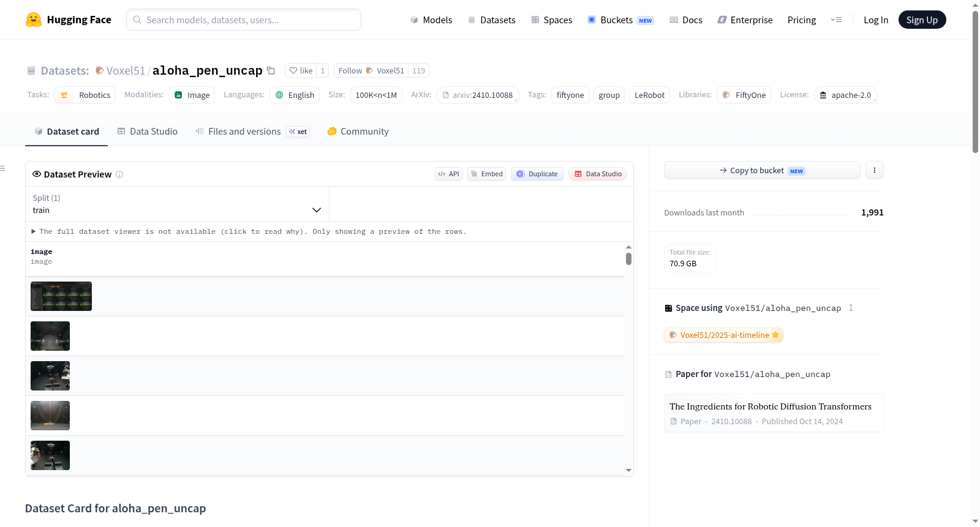Viewport: 980px width, 527px height.
Task: Navigate to Spaces
Action: point(552,20)
